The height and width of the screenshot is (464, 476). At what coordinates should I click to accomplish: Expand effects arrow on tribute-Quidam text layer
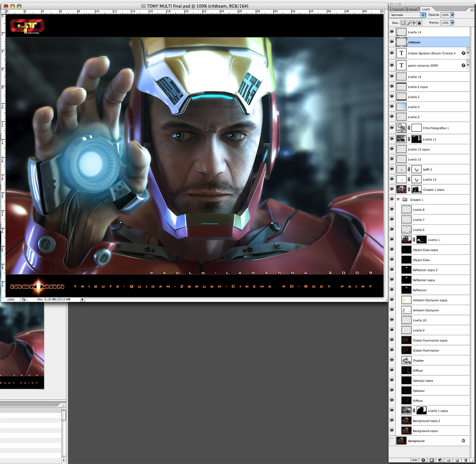click(x=468, y=53)
